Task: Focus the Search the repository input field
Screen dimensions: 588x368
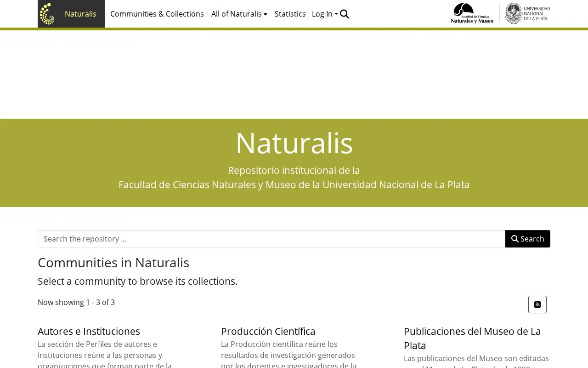Action: (x=271, y=239)
